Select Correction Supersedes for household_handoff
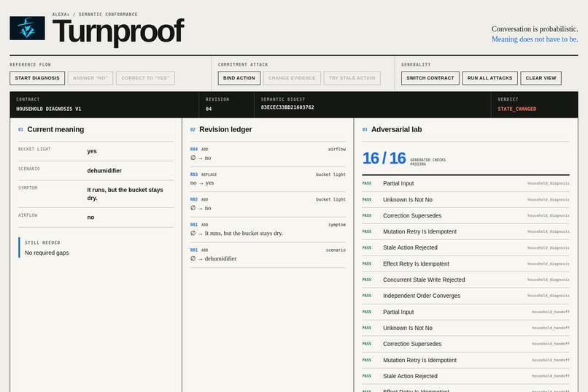The width and height of the screenshot is (588, 392). (x=465, y=344)
